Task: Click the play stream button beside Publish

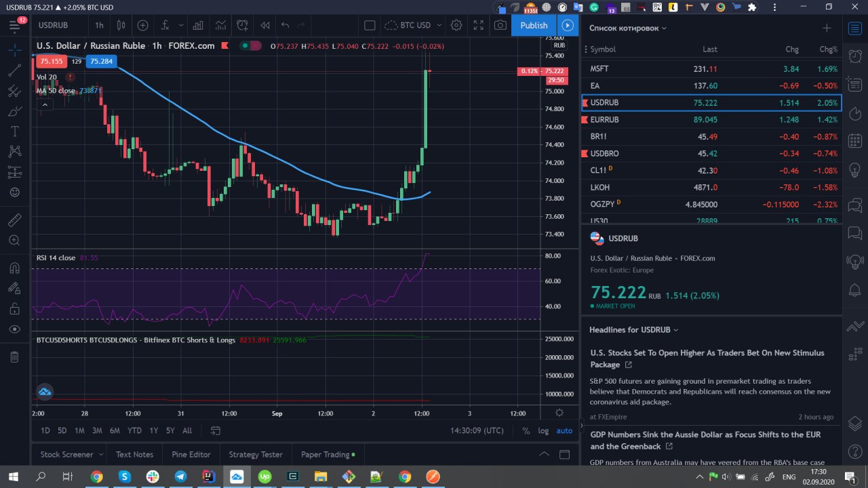Action: [568, 25]
